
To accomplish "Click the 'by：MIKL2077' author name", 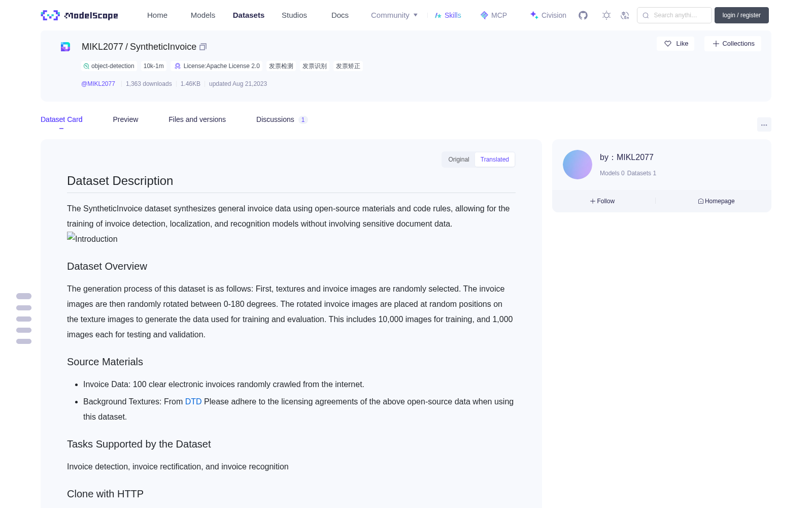I will pos(627,157).
